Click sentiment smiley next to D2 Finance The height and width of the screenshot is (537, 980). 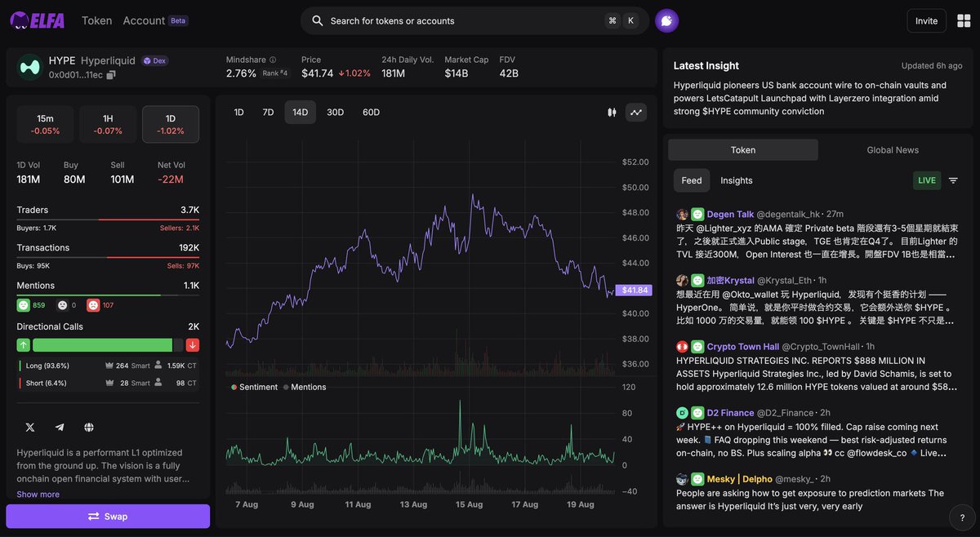pyautogui.click(x=697, y=413)
